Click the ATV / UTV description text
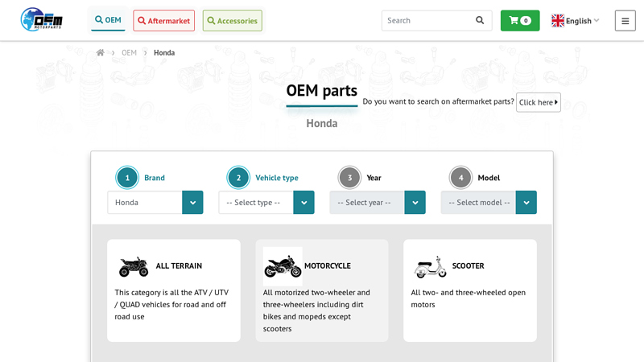 click(171, 305)
